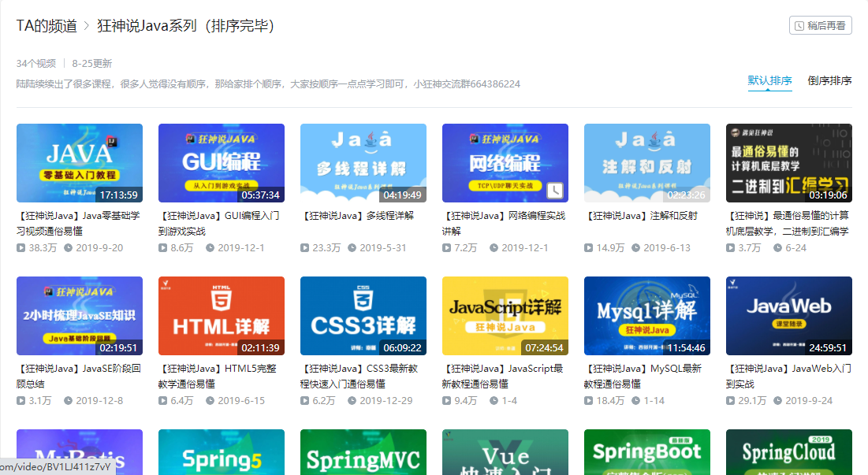
Task: Click play count icon beside 3.7万
Action: click(x=731, y=247)
